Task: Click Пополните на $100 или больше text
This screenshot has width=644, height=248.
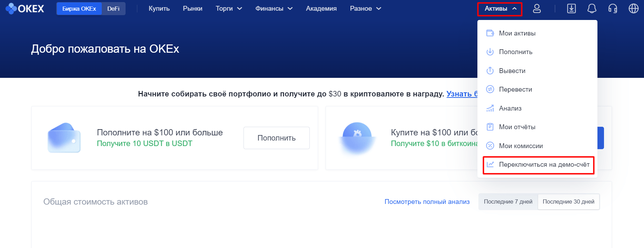Action: [x=160, y=132]
